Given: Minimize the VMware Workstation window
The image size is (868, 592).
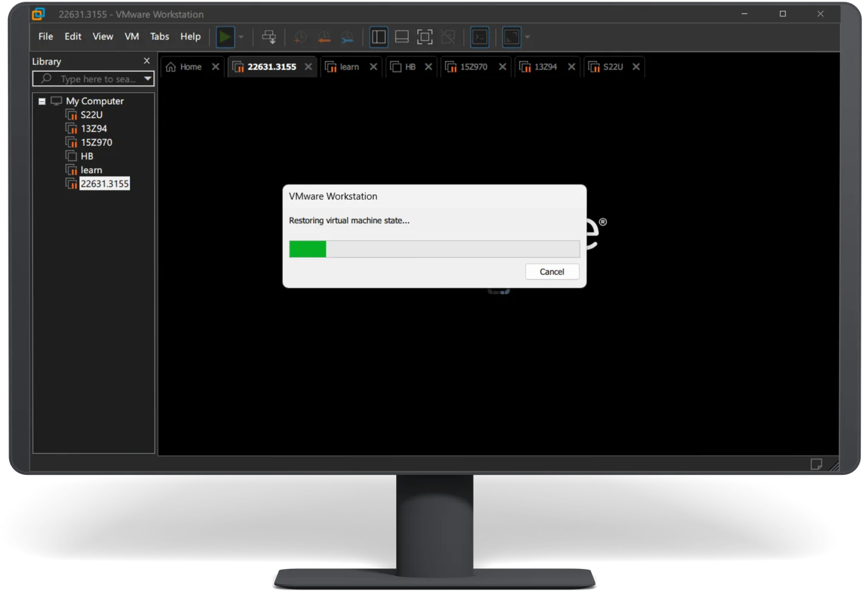Looking at the screenshot, I should pos(744,14).
